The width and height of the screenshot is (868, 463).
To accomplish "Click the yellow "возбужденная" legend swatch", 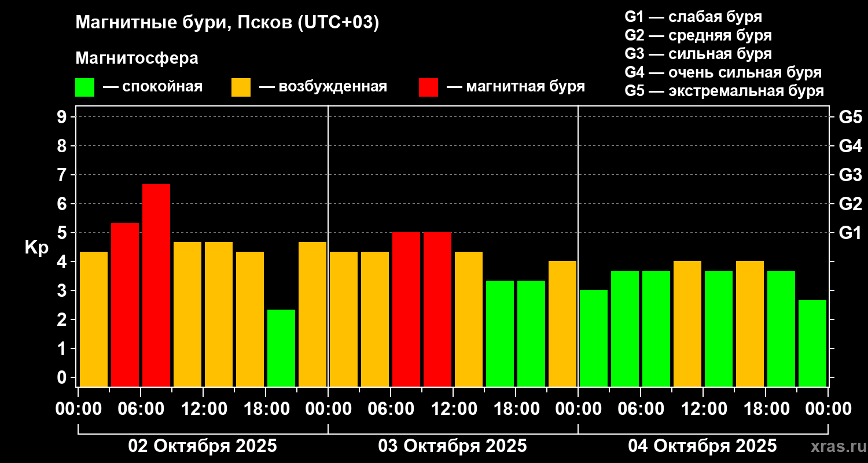I will (241, 87).
